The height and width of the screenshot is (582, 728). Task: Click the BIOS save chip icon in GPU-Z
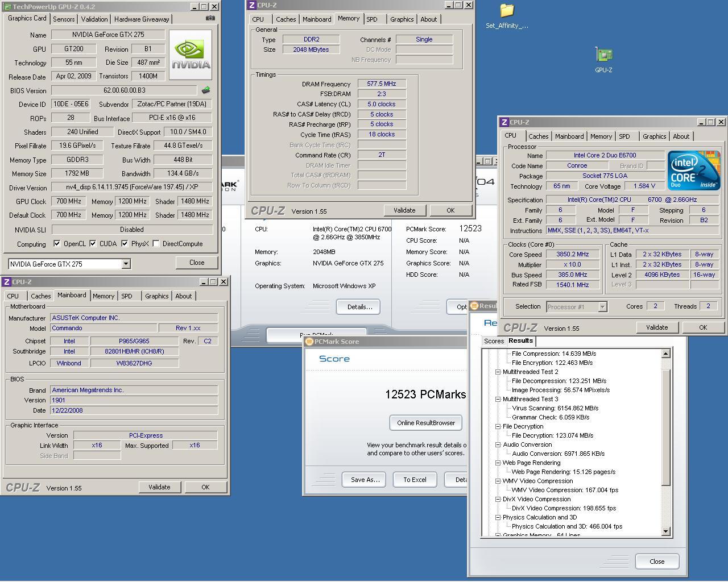206,90
